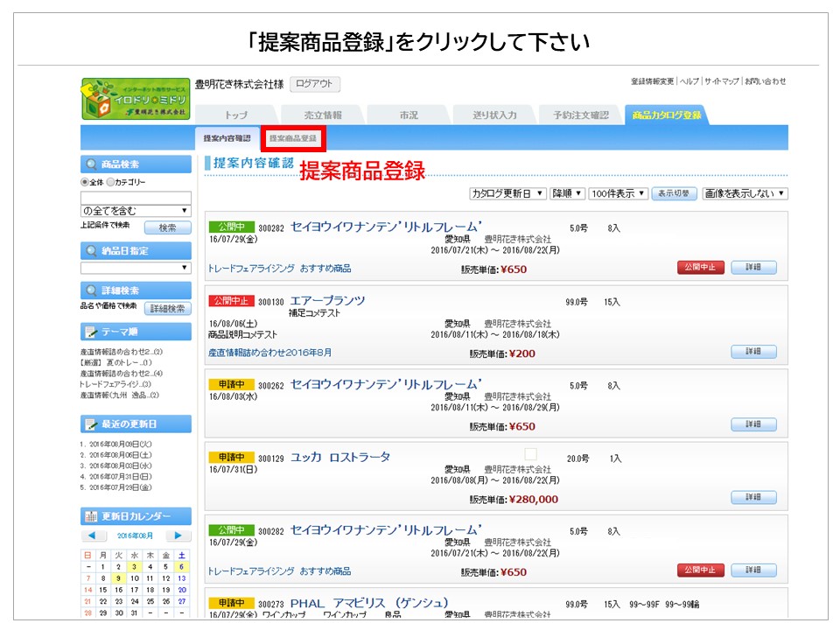Click the イロドリミドリ logo image
This screenshot has width=840, height=630.
coord(136,99)
